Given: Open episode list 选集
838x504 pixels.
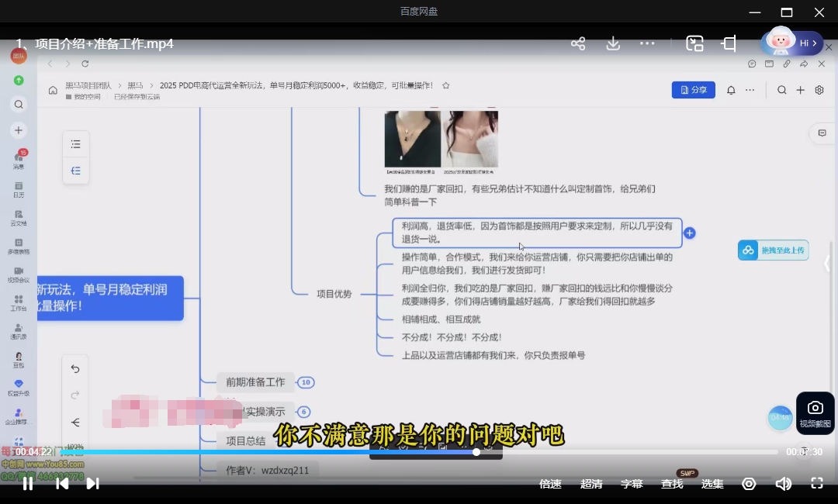Looking at the screenshot, I should 712,484.
